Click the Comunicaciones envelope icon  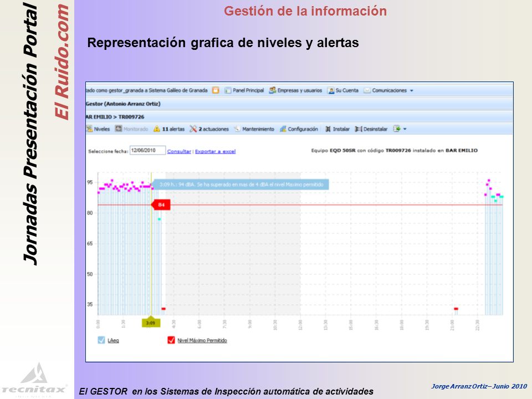[x=367, y=90]
